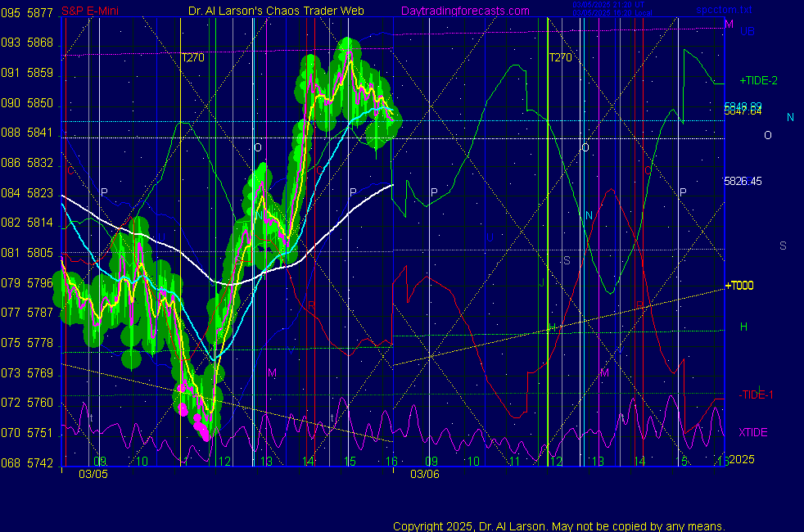Click the cyan "N" label outside the right axis
804x532 pixels.
coord(790,117)
